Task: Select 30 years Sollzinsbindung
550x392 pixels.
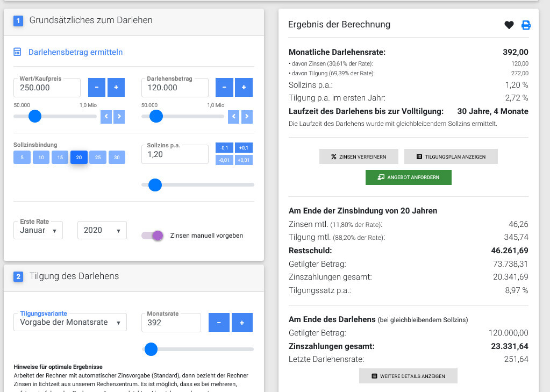Action: pyautogui.click(x=117, y=158)
